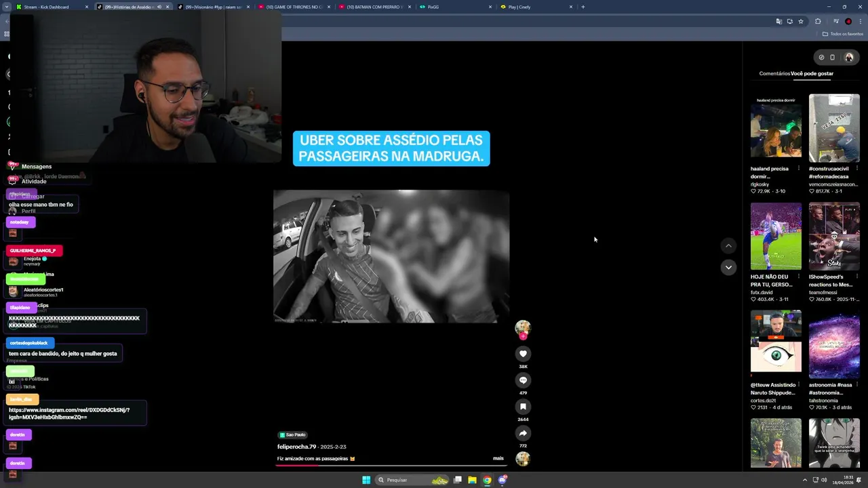Seek the video using the progress bar
The image size is (868, 488).
point(391,466)
